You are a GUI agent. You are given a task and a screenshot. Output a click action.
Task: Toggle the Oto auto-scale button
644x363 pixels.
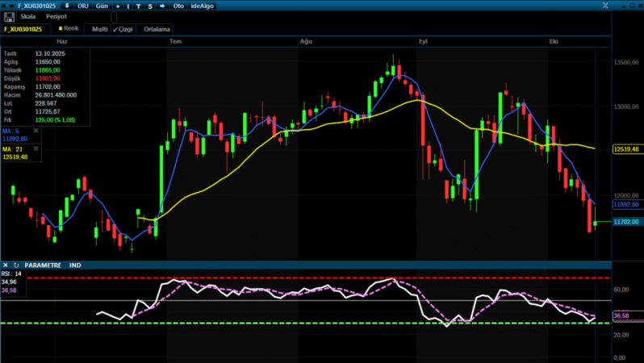pos(178,6)
